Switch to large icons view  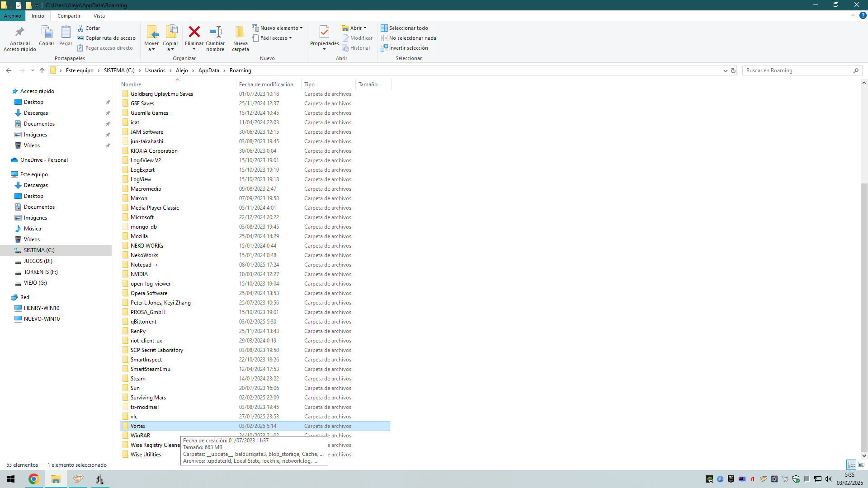point(861,465)
